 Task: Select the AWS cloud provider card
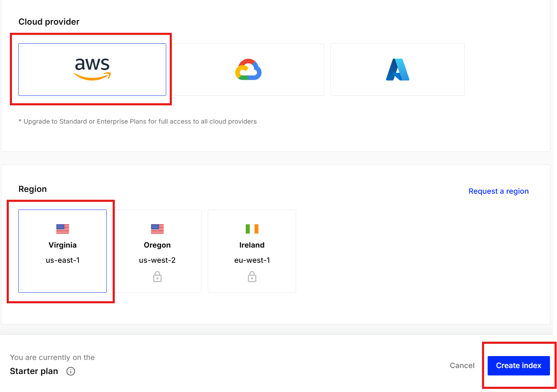click(92, 69)
